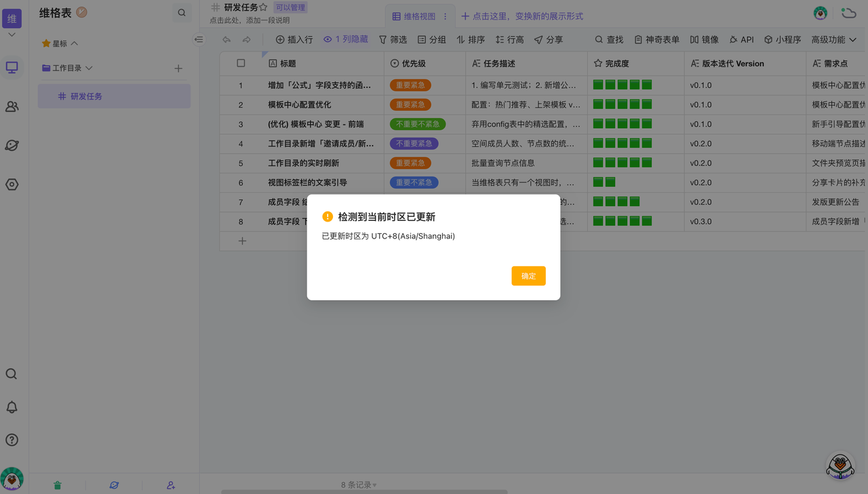The image size is (868, 494).
Task: Switch to the 维格视图 view tab
Action: pos(414,16)
